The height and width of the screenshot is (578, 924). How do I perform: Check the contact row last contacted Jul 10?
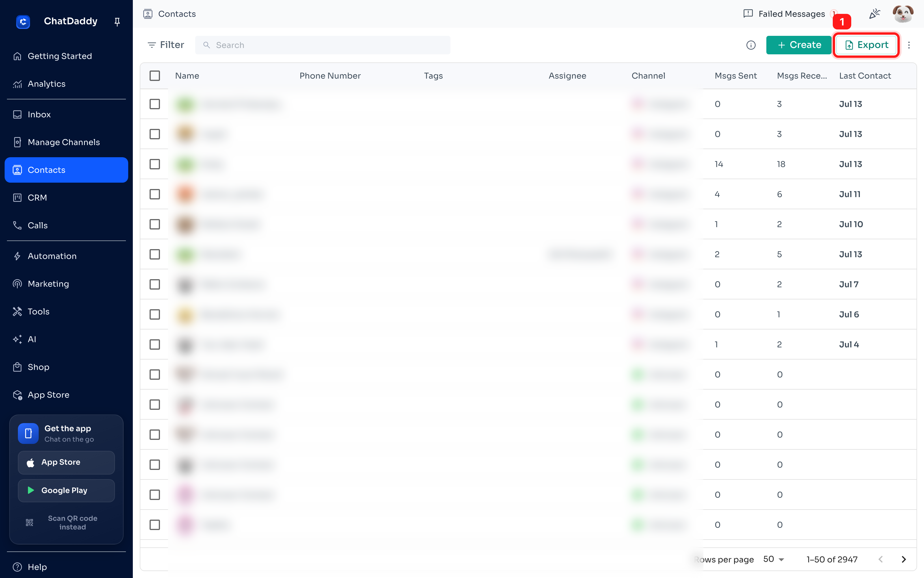coord(155,224)
